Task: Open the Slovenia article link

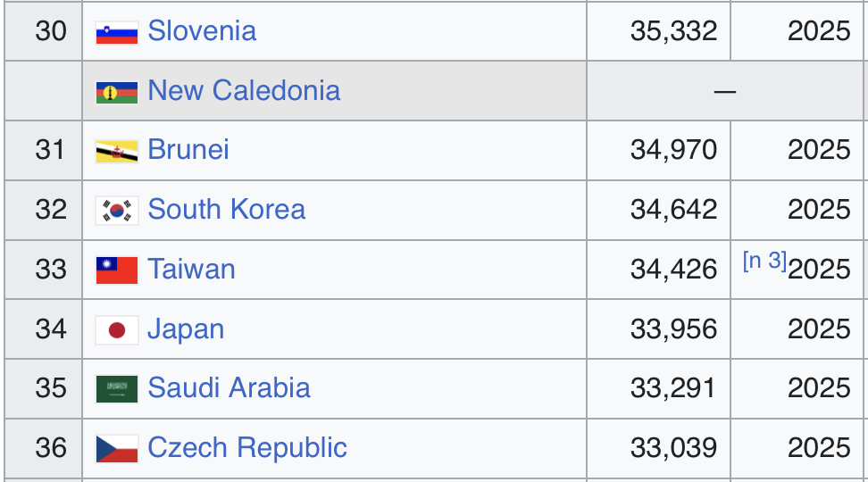Action: coord(202,30)
